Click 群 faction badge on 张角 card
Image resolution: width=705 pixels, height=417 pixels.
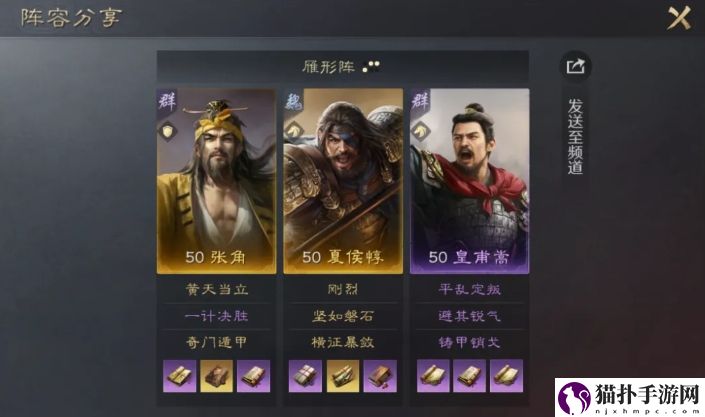(x=167, y=100)
